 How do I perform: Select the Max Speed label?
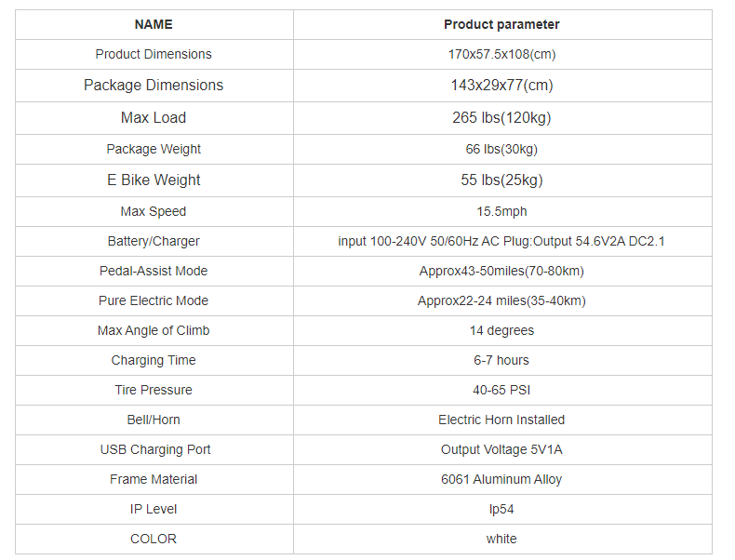point(154,211)
